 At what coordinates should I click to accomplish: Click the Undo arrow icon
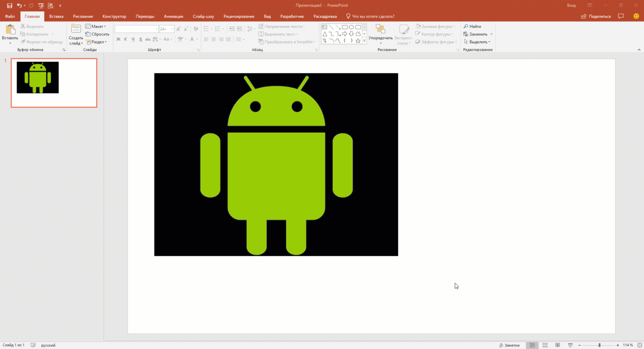coord(19,5)
